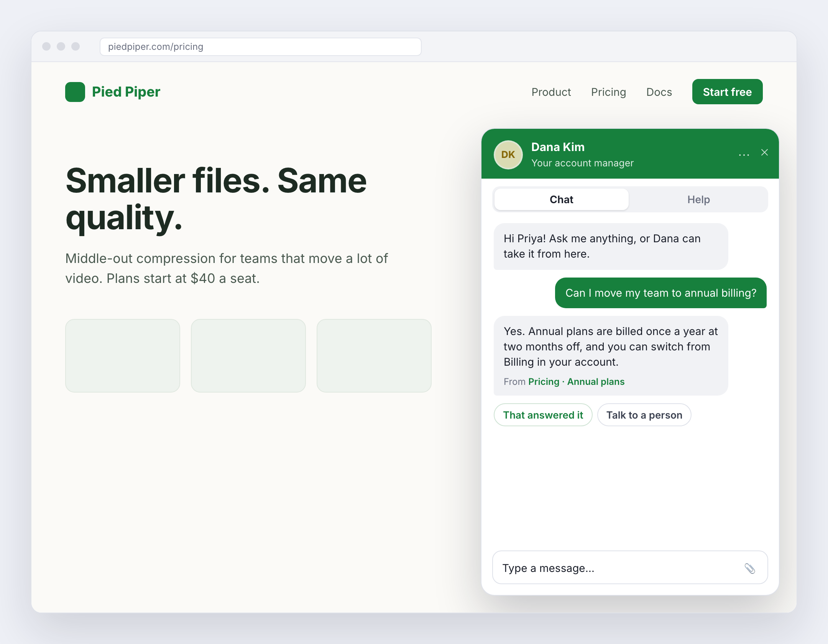Select the third pricing plan card placeholder
828x644 pixels.
click(374, 356)
